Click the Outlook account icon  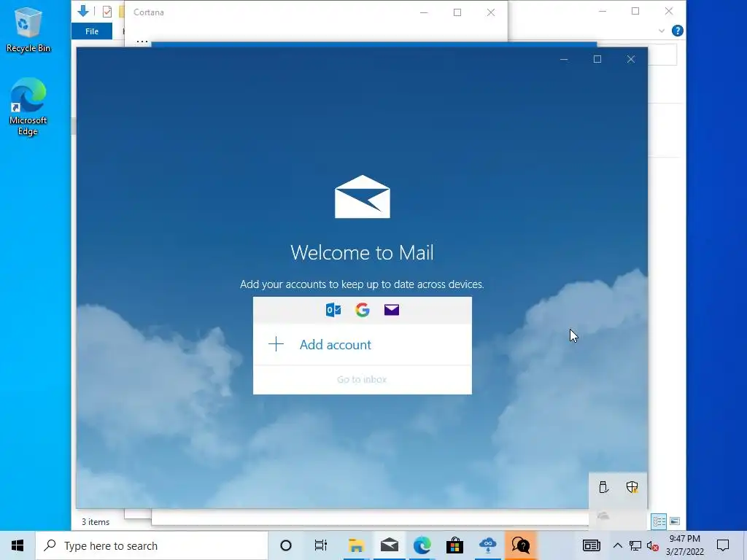[x=333, y=310]
